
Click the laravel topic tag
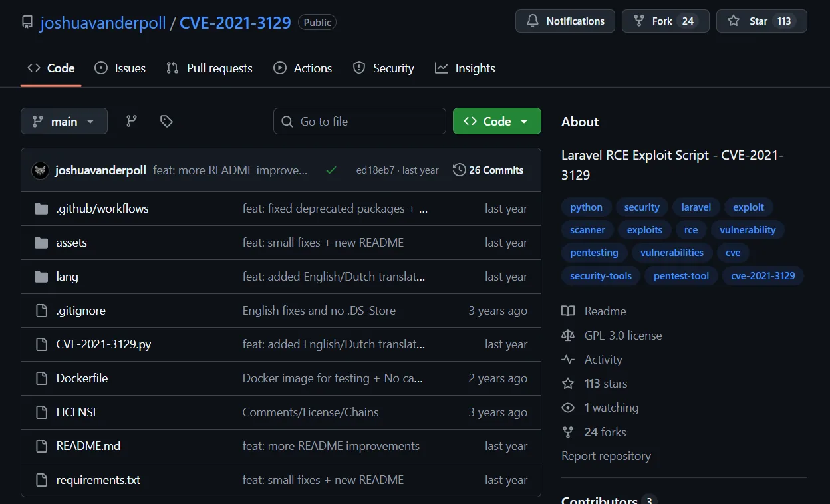click(x=696, y=207)
